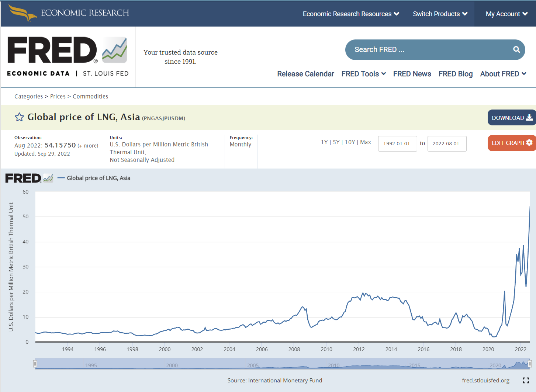
Task: Expand the My Account menu
Action: [x=506, y=14]
